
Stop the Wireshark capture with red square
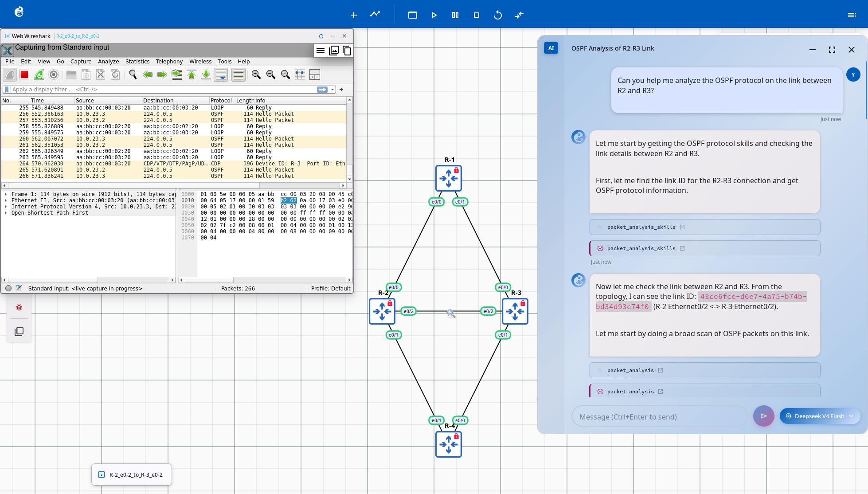[x=24, y=74]
